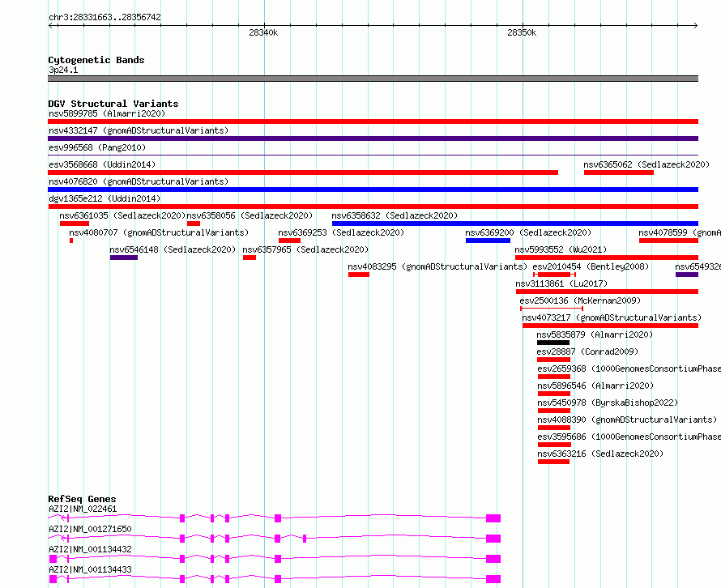Open the AZI2|NM_001271650 transcript label
Viewport: 721px width, 588px height.
pyautogui.click(x=90, y=529)
